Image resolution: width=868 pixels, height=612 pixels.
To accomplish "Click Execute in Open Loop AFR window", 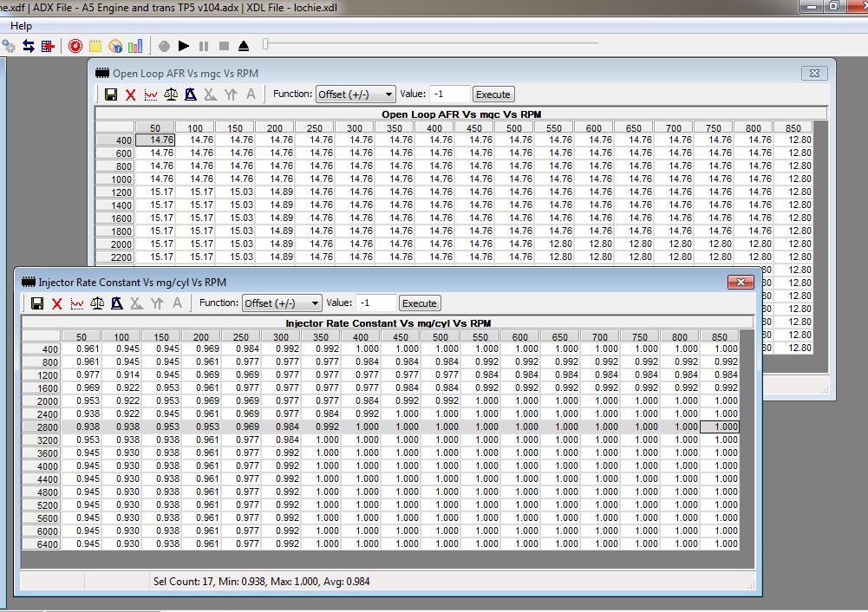I will coord(493,94).
